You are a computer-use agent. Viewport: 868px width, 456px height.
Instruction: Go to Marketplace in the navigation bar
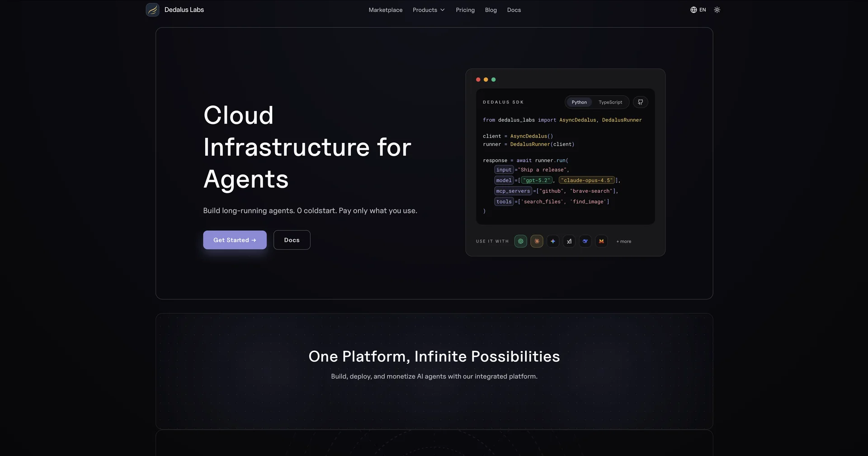click(385, 10)
